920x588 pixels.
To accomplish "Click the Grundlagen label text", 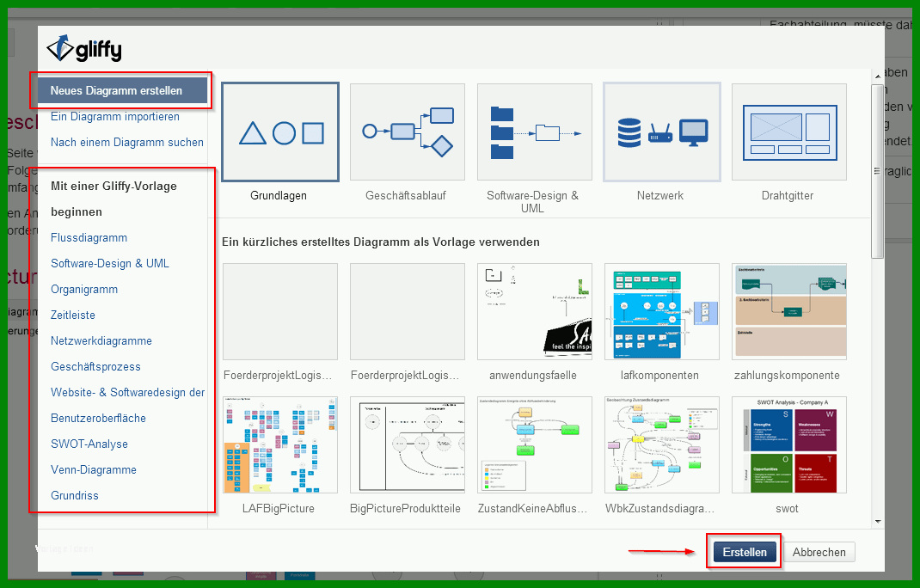I will click(278, 195).
